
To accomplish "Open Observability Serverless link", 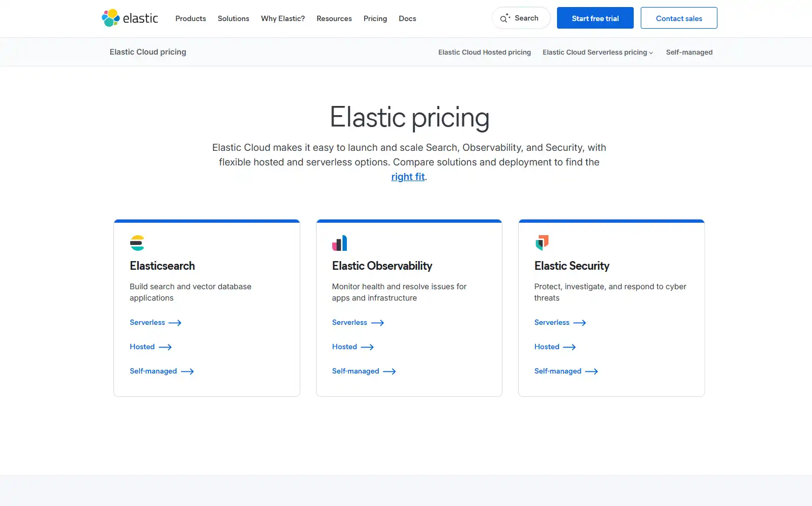I will tap(358, 323).
